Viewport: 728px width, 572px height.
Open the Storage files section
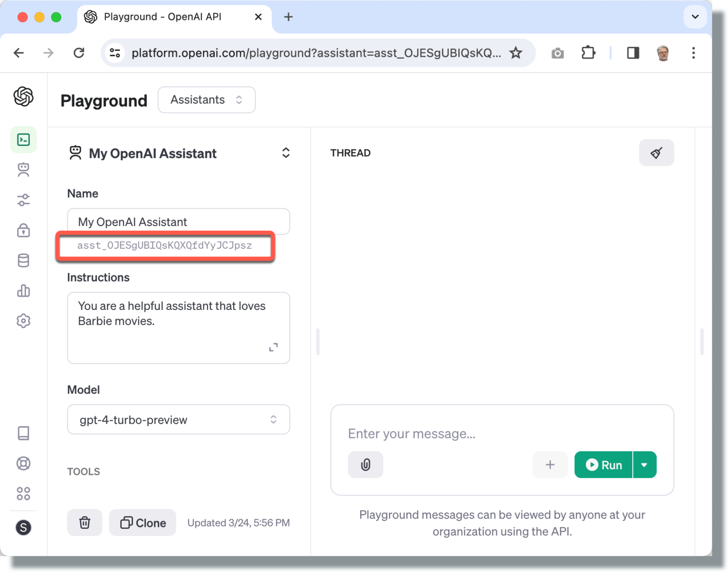point(23,260)
